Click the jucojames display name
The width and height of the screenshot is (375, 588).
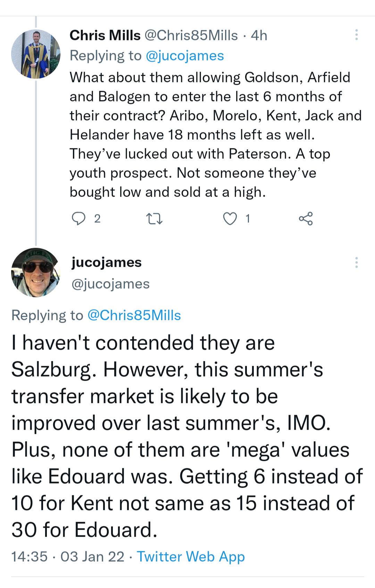(x=107, y=263)
